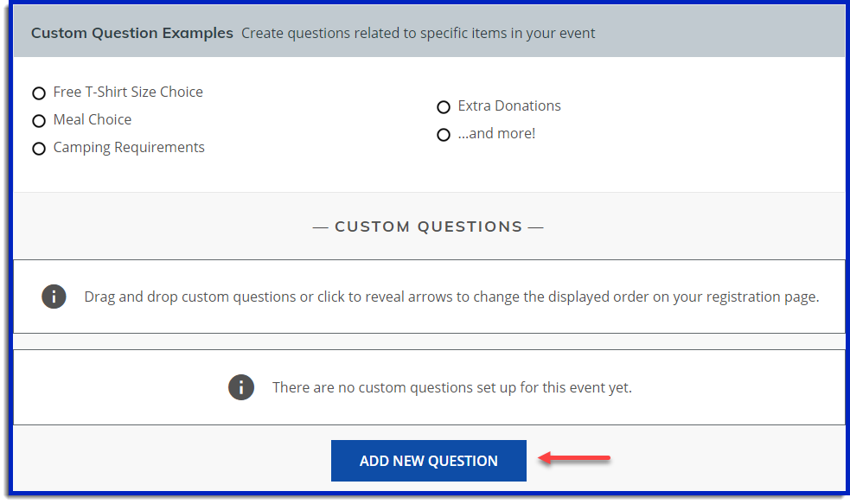Click the Free T-Shirt Size Choice text
Screen dimensions: 850x504
pos(128,93)
